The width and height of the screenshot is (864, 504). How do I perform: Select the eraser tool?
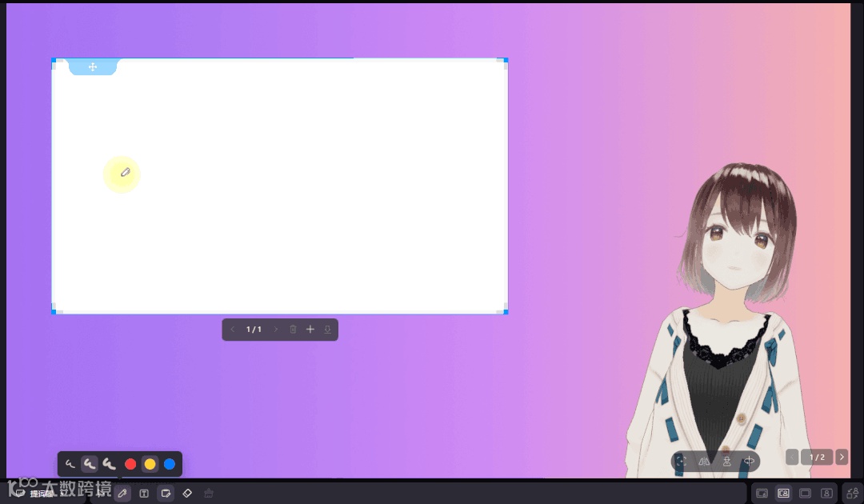point(187,493)
